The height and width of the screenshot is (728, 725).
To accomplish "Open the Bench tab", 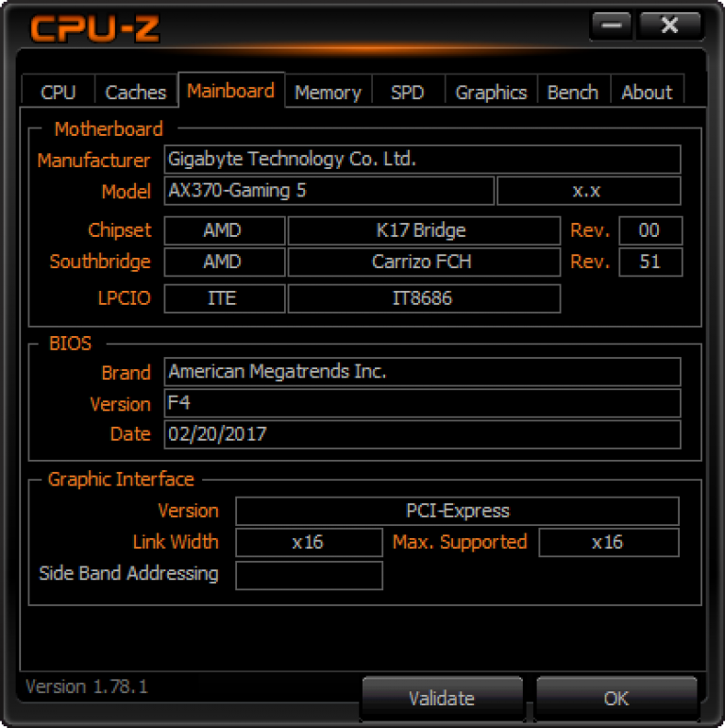I will 573,92.
